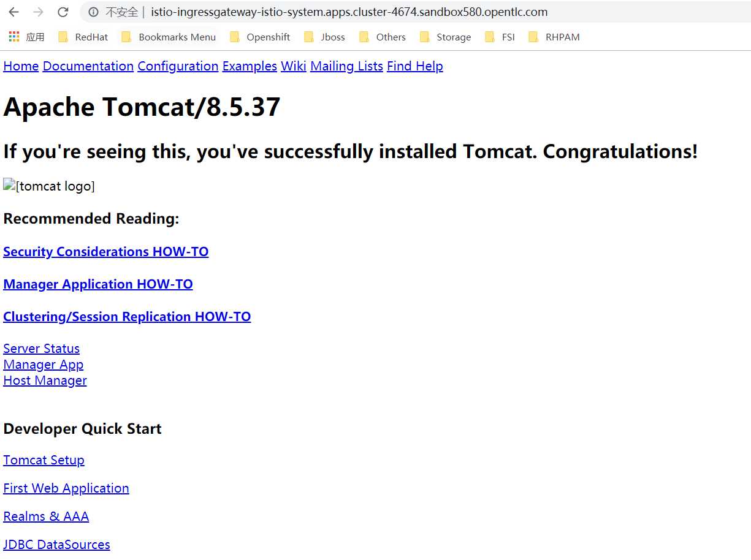Click the not-secure info icon in address bar
The width and height of the screenshot is (751, 560).
[93, 12]
